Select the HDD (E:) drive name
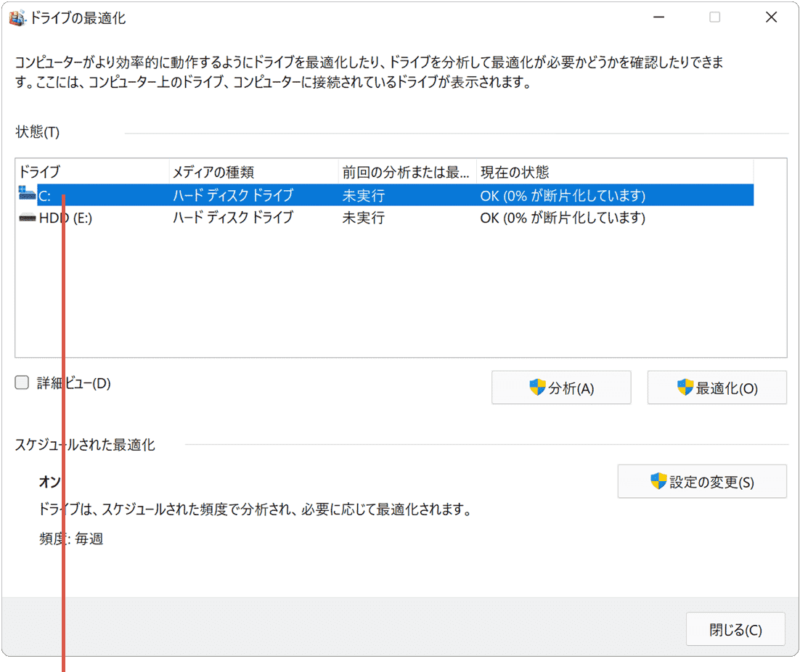This screenshot has width=800, height=672. pyautogui.click(x=65, y=218)
